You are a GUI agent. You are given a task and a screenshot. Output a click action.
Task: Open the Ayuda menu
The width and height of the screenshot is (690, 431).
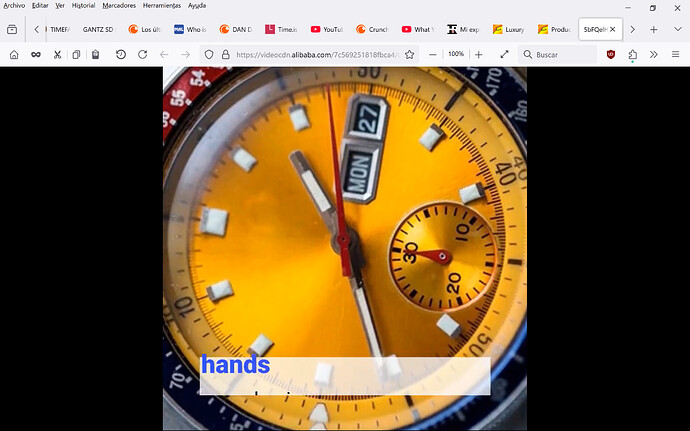click(197, 6)
